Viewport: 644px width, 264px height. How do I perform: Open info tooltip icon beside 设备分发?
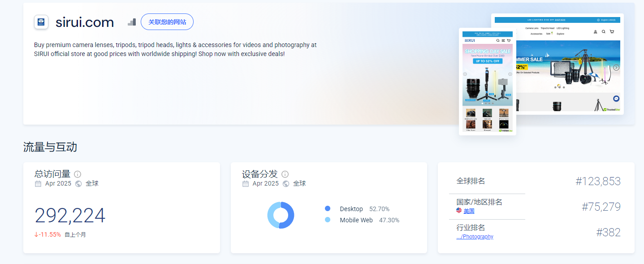[285, 174]
